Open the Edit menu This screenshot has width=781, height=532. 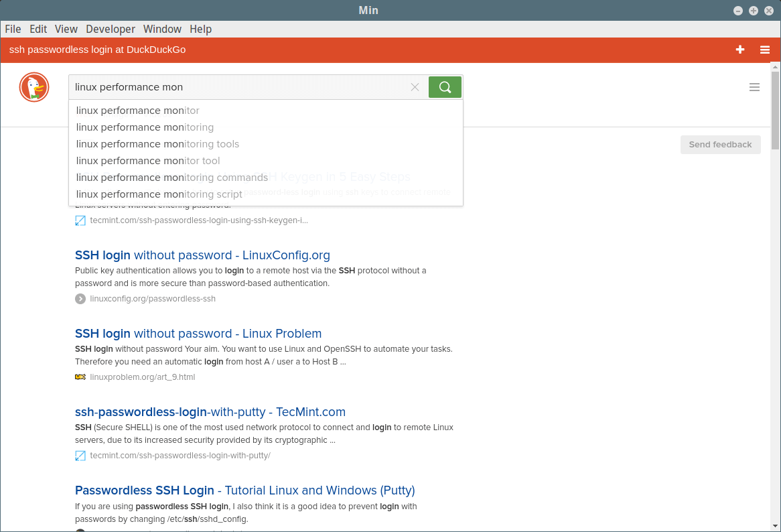(x=38, y=29)
